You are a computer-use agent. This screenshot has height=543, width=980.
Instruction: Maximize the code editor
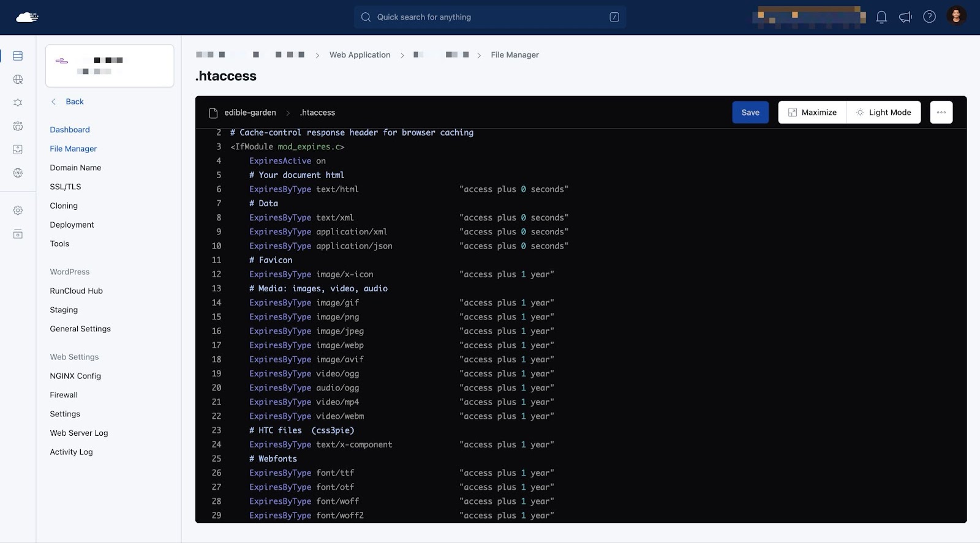click(x=812, y=113)
